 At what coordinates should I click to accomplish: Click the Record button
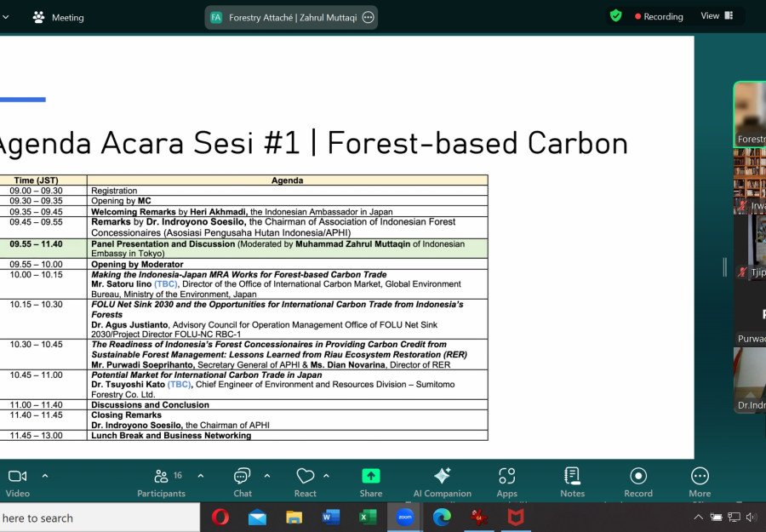tap(638, 483)
